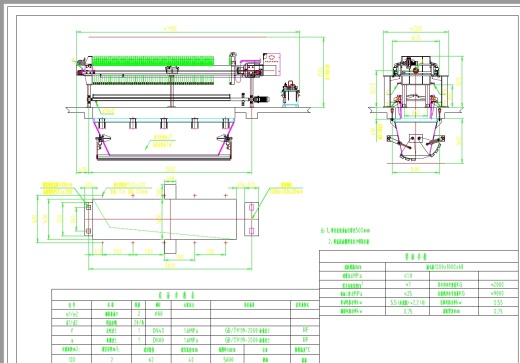Click the 5800 dimension under the front elevation

(170, 169)
